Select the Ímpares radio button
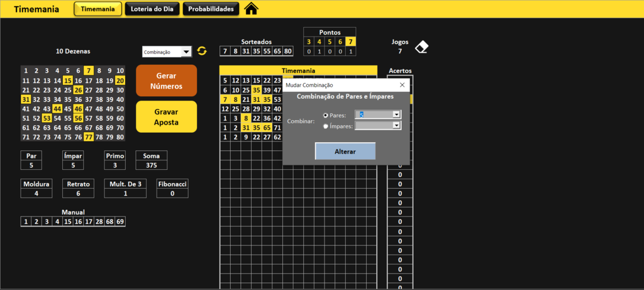 [326, 126]
